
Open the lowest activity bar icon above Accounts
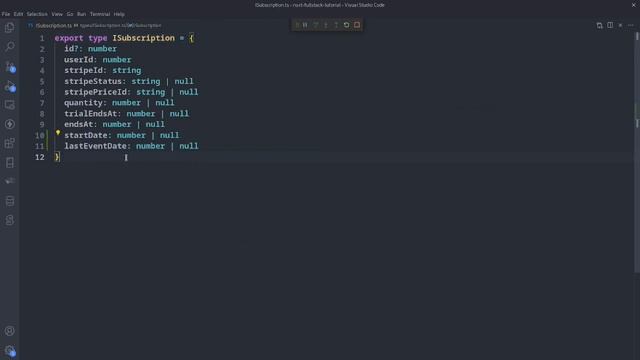tap(9, 220)
